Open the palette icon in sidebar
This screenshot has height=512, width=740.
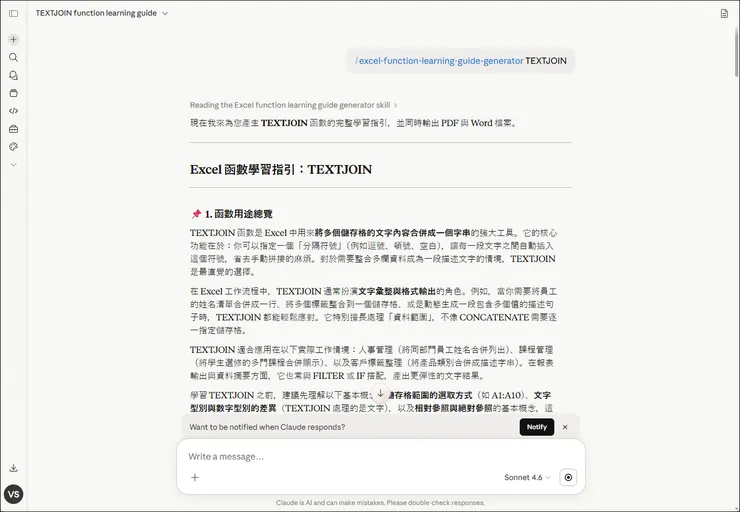point(14,147)
